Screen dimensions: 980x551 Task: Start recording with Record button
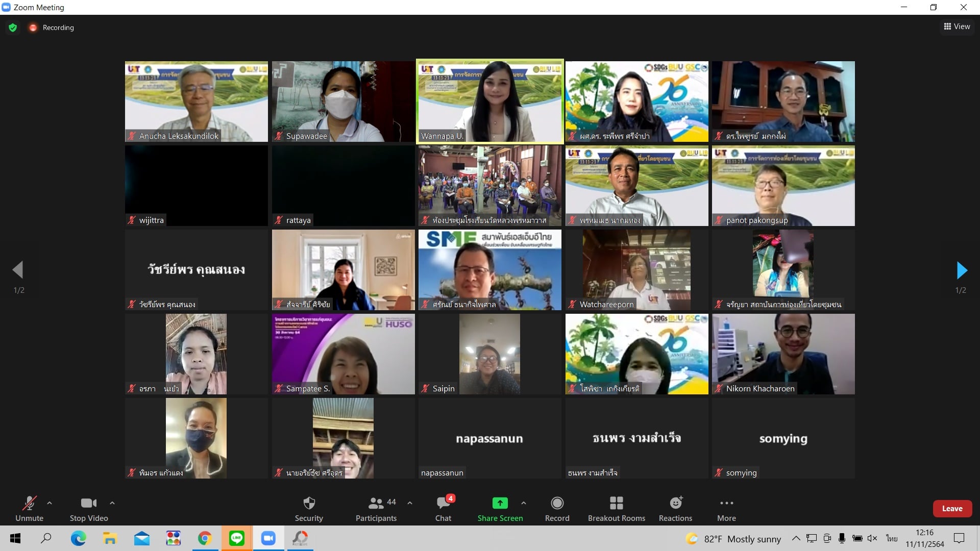[x=557, y=509]
